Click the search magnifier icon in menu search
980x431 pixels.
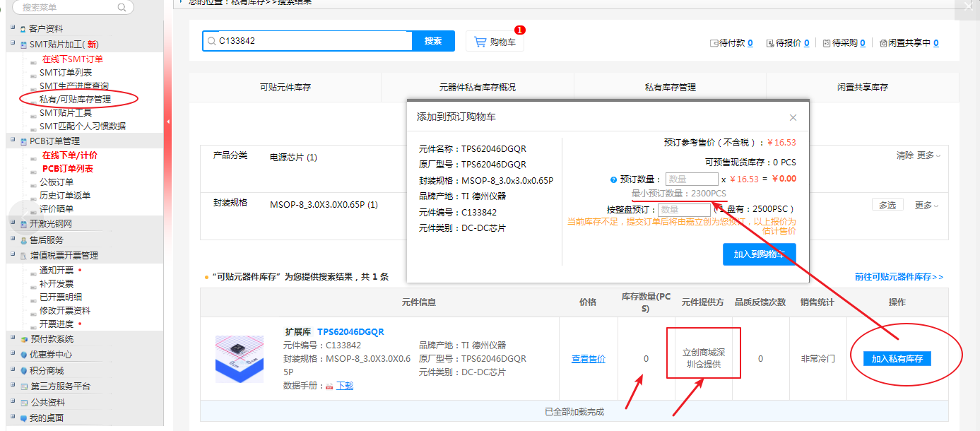pyautogui.click(x=122, y=7)
